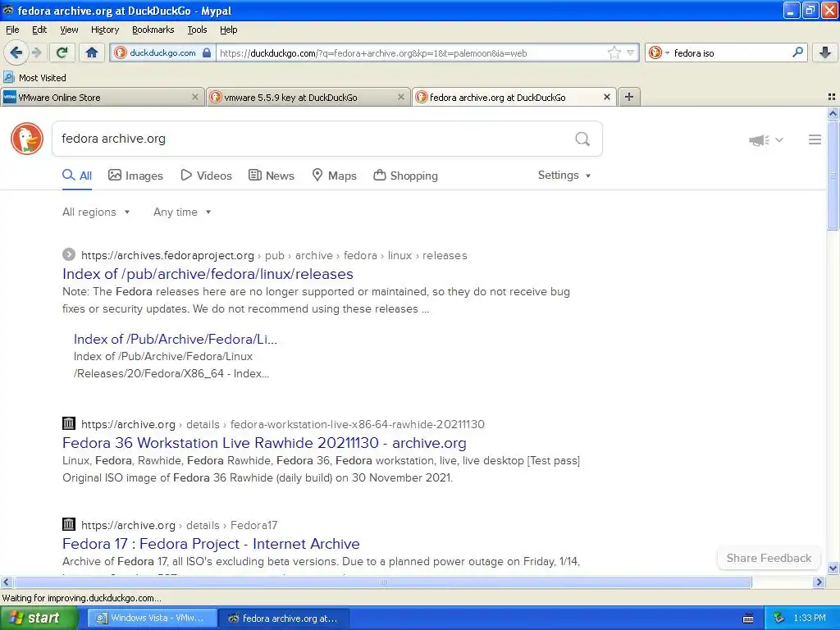The height and width of the screenshot is (630, 840).
Task: Open the Any time filter dropdown
Action: 182,212
